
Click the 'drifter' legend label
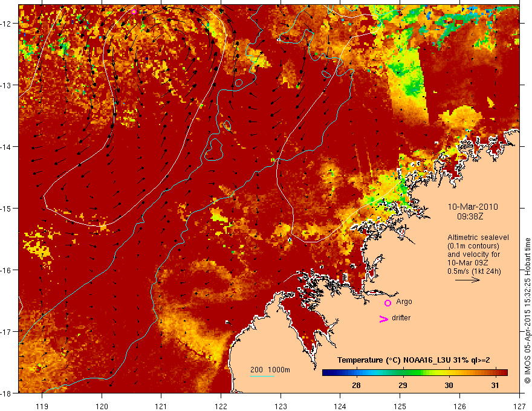(401, 318)
